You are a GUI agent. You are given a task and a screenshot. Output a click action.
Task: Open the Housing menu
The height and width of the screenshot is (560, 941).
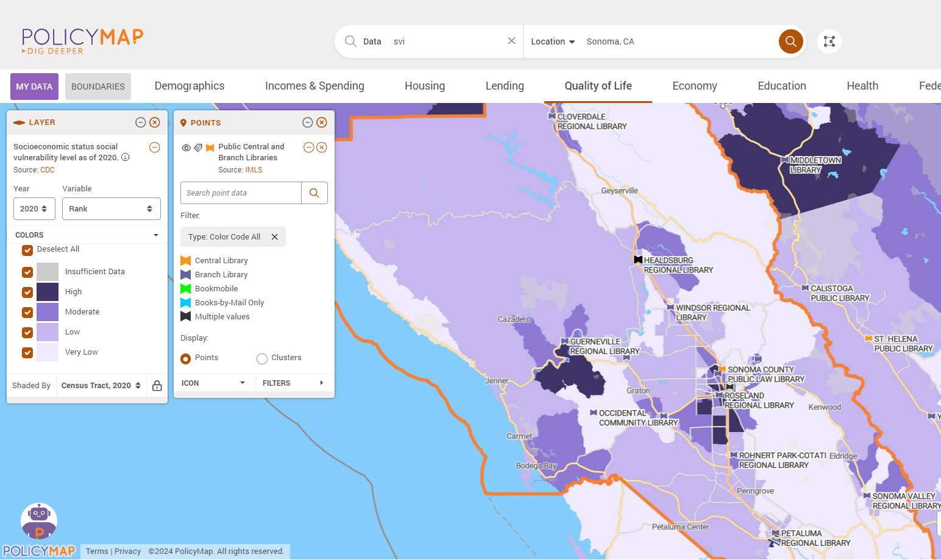pos(425,86)
